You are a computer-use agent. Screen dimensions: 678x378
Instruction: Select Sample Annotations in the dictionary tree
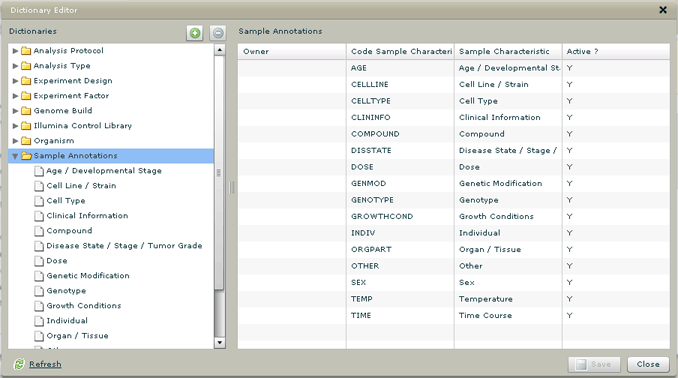[x=76, y=156]
